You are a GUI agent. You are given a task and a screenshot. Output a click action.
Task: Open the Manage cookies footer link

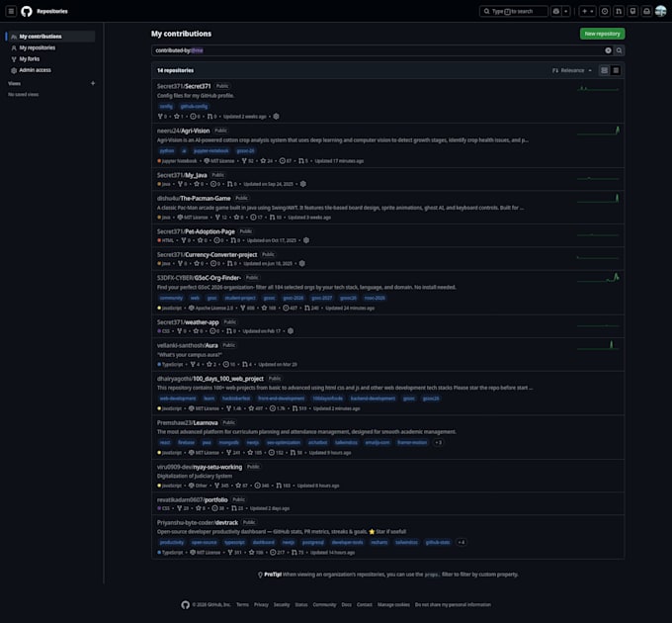coord(393,604)
